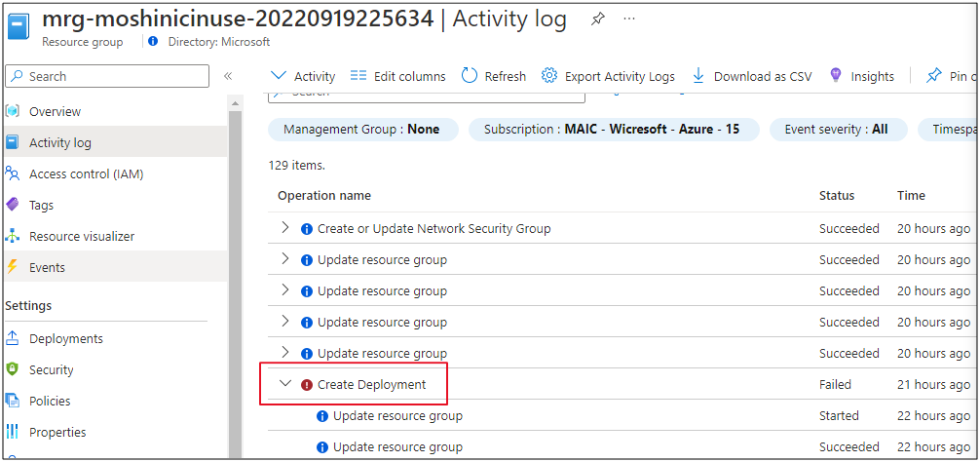Screen dimensions: 980x462
Task: Click the Download as CSV arrow icon
Action: (698, 76)
